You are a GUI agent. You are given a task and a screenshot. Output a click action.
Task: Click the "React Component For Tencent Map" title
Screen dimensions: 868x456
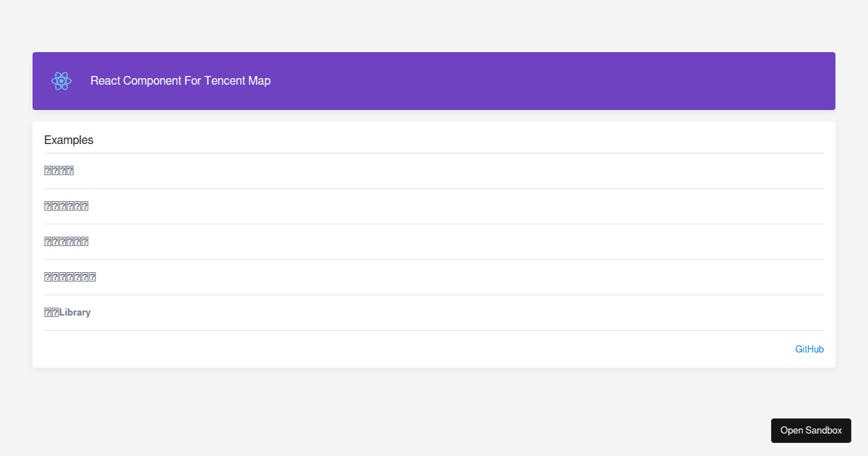tap(180, 81)
